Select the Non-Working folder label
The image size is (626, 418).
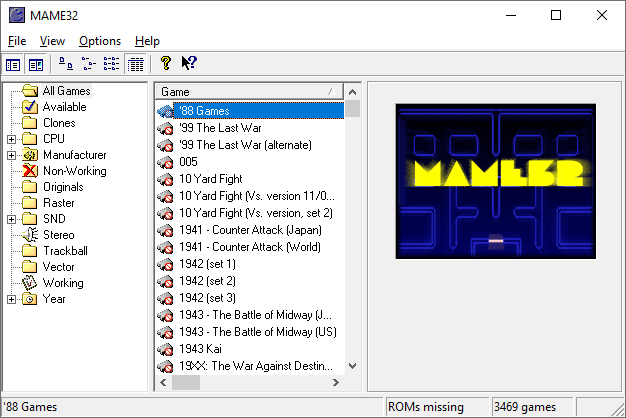coord(75,171)
